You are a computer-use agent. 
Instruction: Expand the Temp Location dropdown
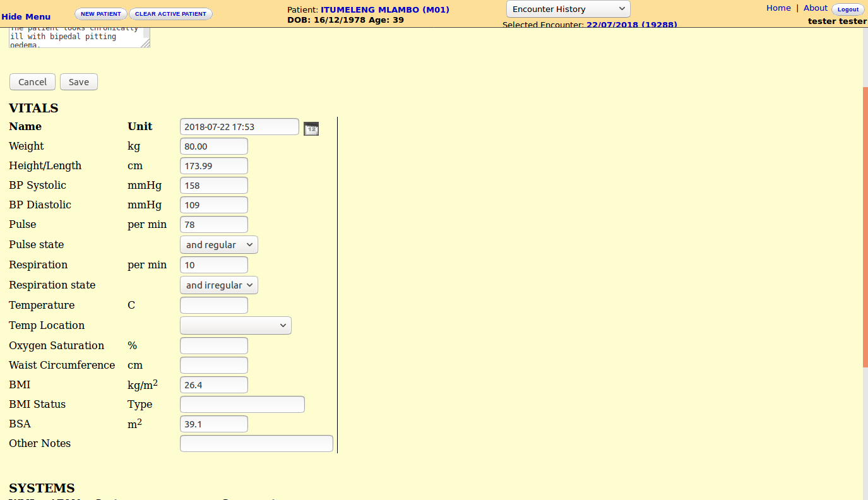235,326
